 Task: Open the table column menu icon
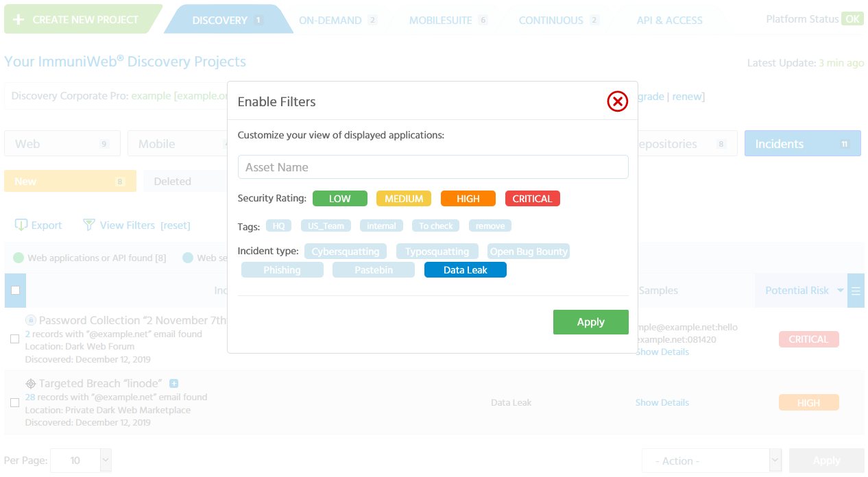click(x=856, y=291)
